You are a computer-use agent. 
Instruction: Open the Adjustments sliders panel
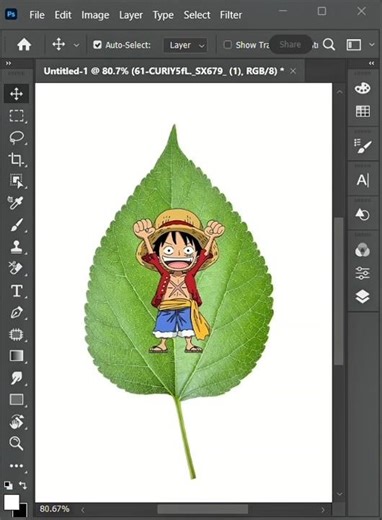362,273
